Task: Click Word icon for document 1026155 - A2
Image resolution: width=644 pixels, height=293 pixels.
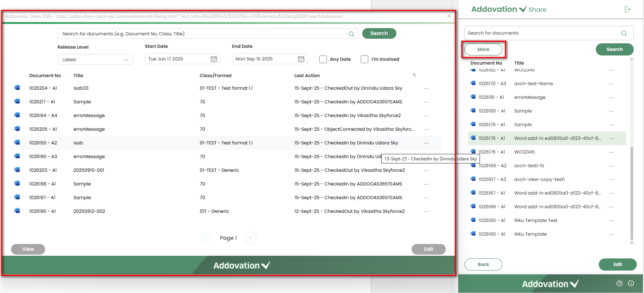Action: pos(17,143)
